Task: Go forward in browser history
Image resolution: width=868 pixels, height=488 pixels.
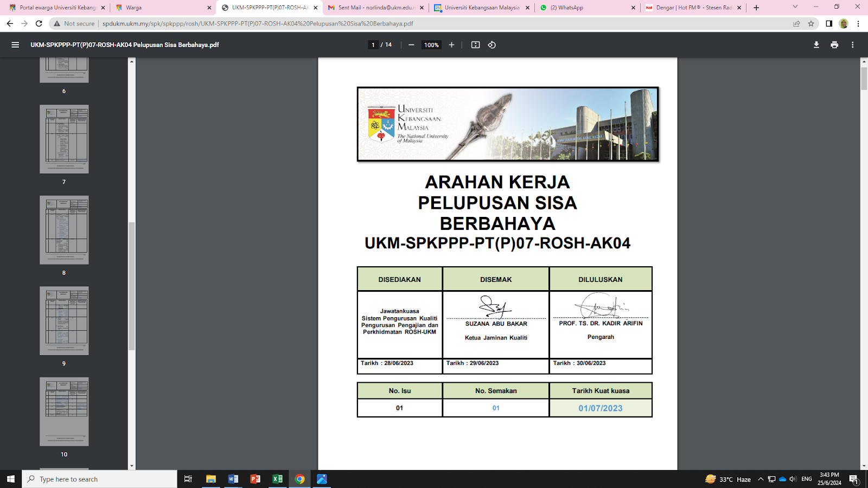Action: click(24, 23)
